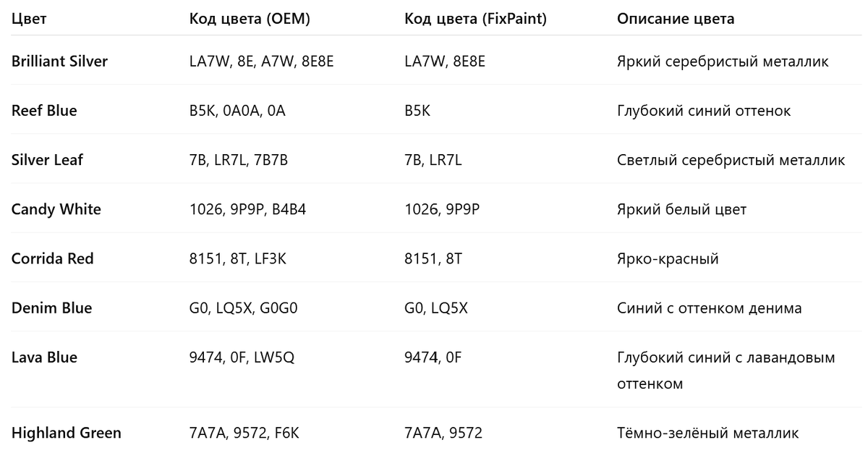Select the Lava Blue color name
Viewport: 868px width, 474px height.
pos(44,357)
